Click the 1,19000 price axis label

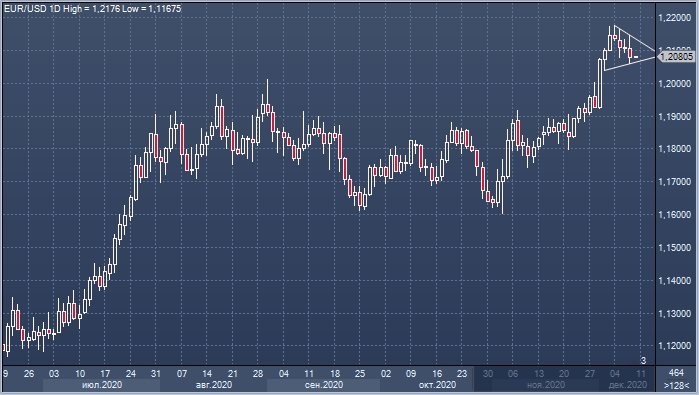tap(674, 117)
